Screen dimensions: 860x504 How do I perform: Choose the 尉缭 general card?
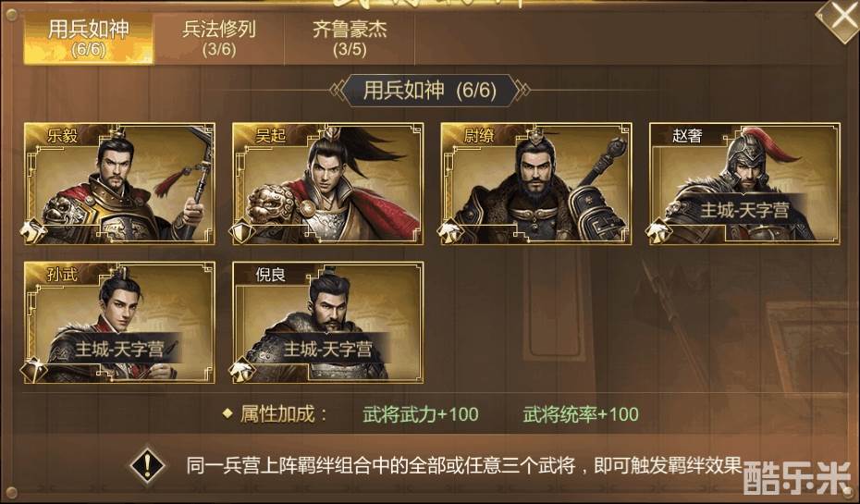tap(536, 183)
